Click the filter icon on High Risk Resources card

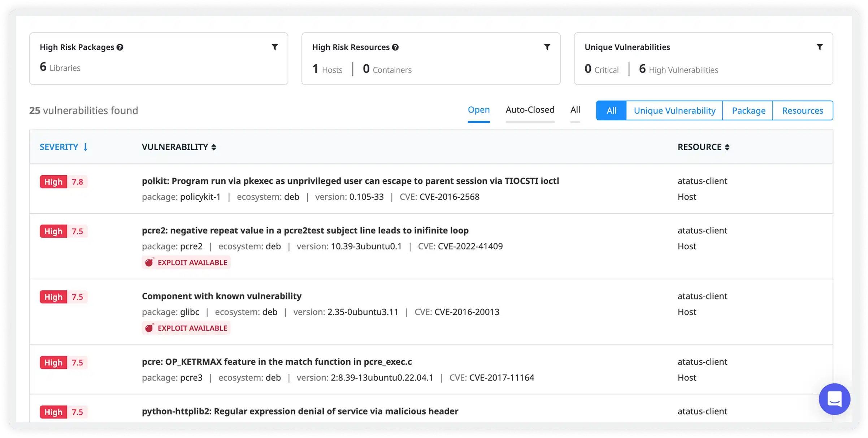pos(547,47)
